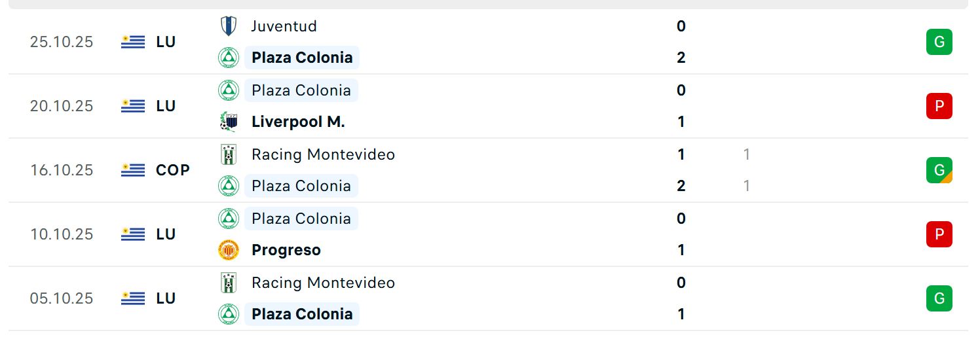Image resolution: width=980 pixels, height=337 pixels.
Task: Open the Liverpool M. team link
Action: (298, 122)
